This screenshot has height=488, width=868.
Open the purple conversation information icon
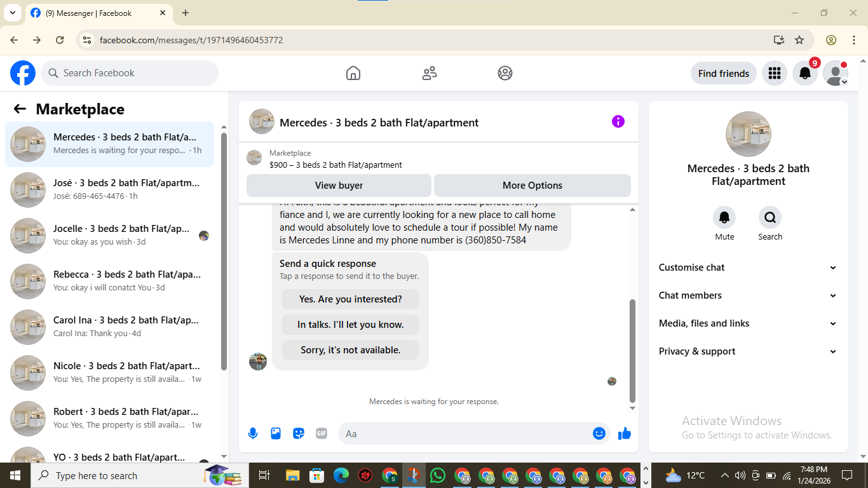point(618,121)
